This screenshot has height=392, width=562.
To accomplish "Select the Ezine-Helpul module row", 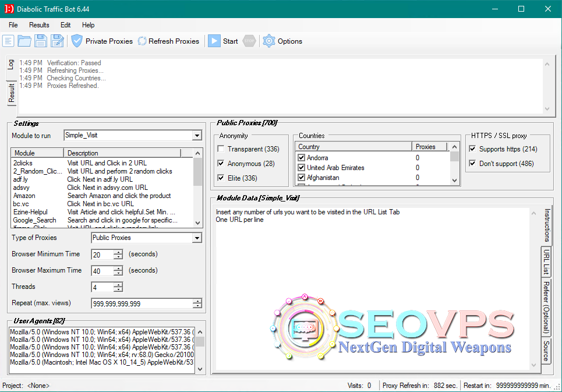I will pyautogui.click(x=102, y=212).
